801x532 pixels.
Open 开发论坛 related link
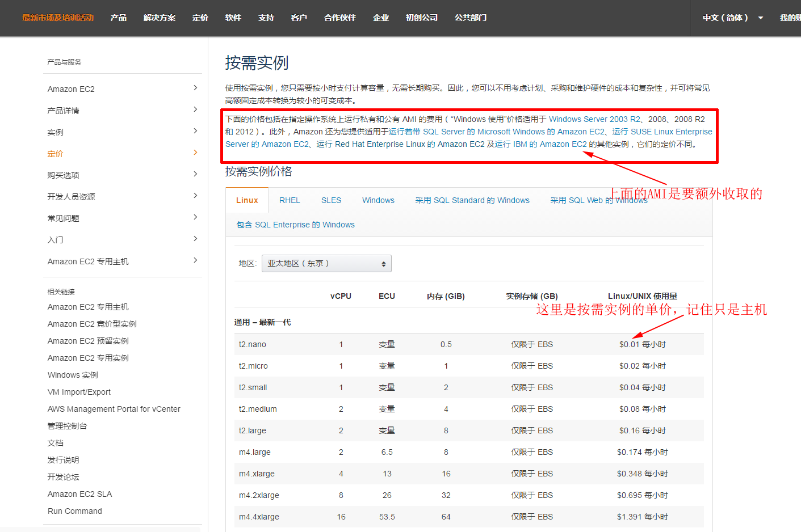(63, 477)
